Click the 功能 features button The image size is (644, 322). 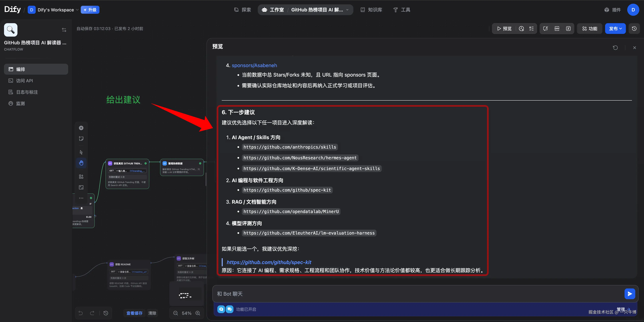coord(589,29)
